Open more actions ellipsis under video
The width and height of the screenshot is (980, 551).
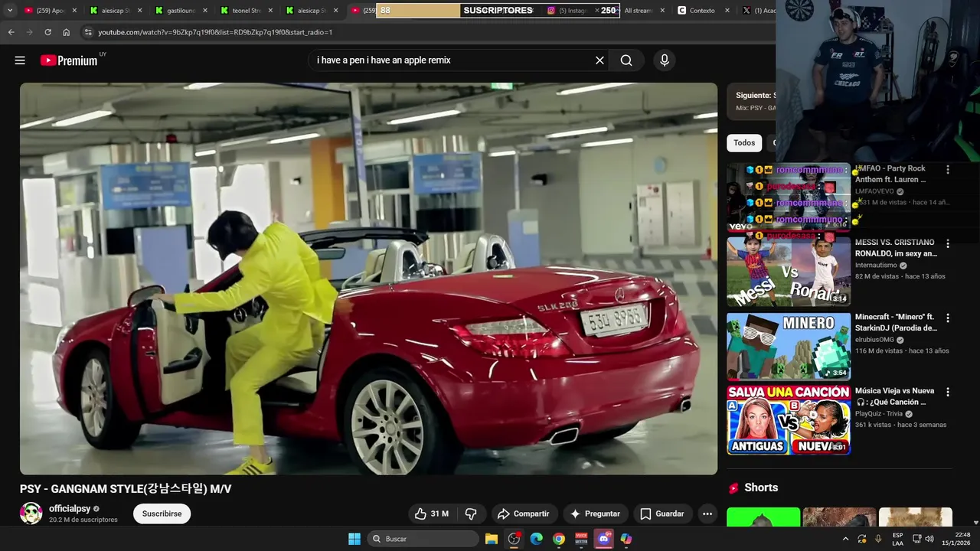(707, 514)
